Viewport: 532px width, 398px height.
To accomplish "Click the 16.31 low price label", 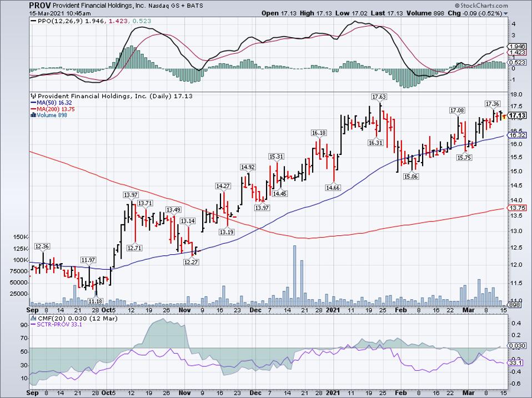I will pyautogui.click(x=375, y=143).
